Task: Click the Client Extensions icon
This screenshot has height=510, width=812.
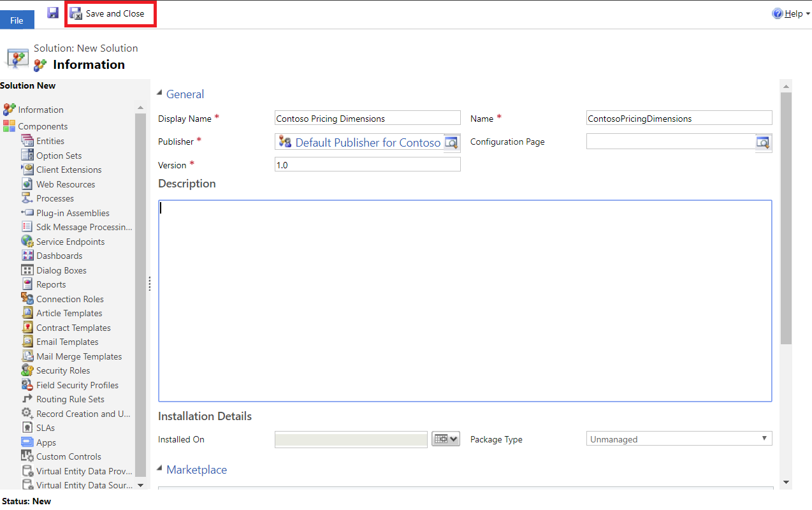Action: [x=27, y=170]
